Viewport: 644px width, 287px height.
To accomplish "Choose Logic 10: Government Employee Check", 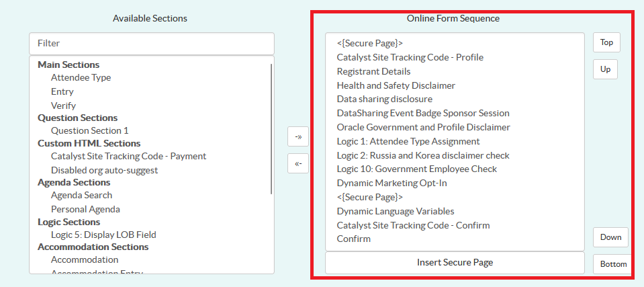I will (416, 169).
